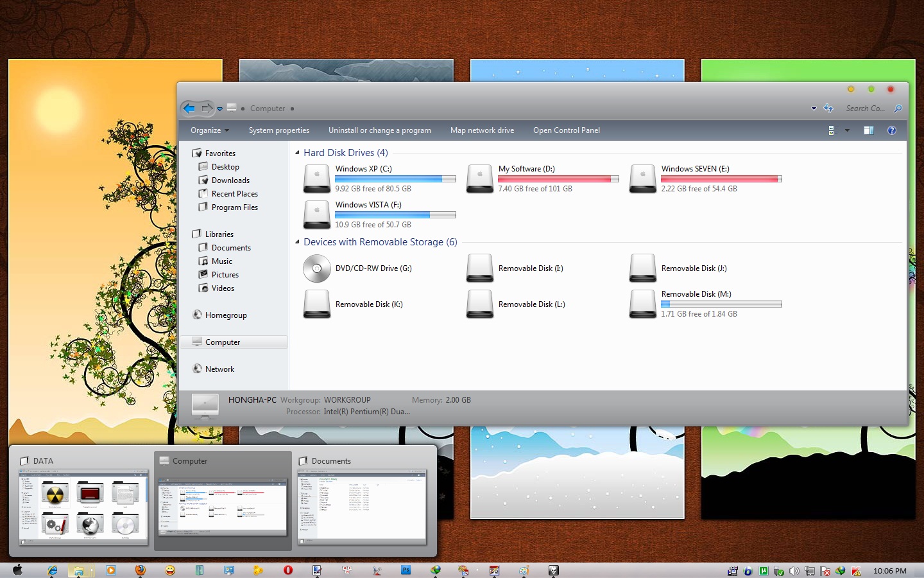Toggle the preview pane
Image resolution: width=924 pixels, height=578 pixels.
(868, 130)
